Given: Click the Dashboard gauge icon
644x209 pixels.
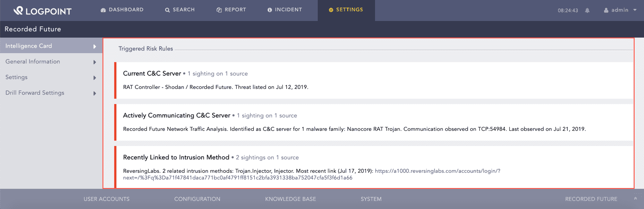Looking at the screenshot, I should [103, 10].
